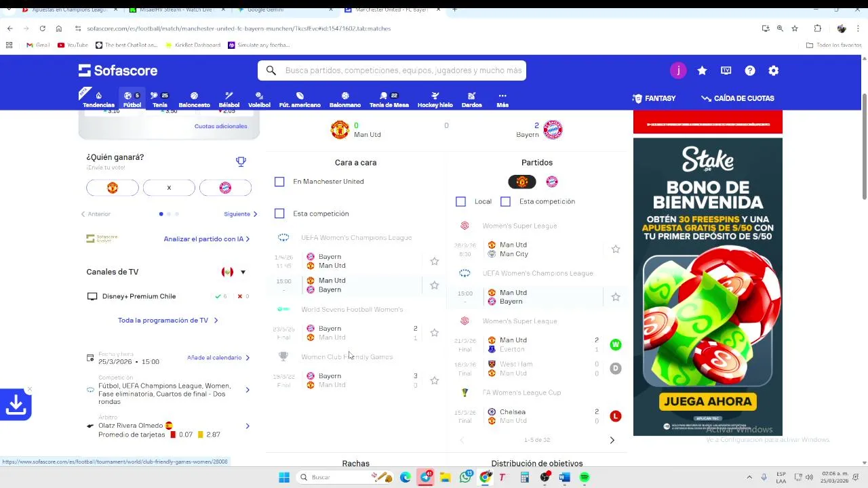Click the Bayern crest in scoreboard
This screenshot has width=868, height=488.
(553, 129)
